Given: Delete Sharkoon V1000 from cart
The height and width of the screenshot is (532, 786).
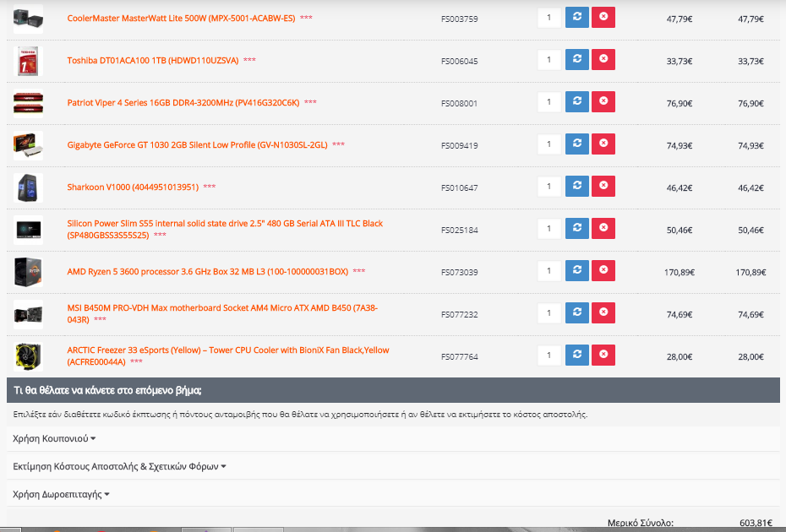Looking at the screenshot, I should pos(603,186).
